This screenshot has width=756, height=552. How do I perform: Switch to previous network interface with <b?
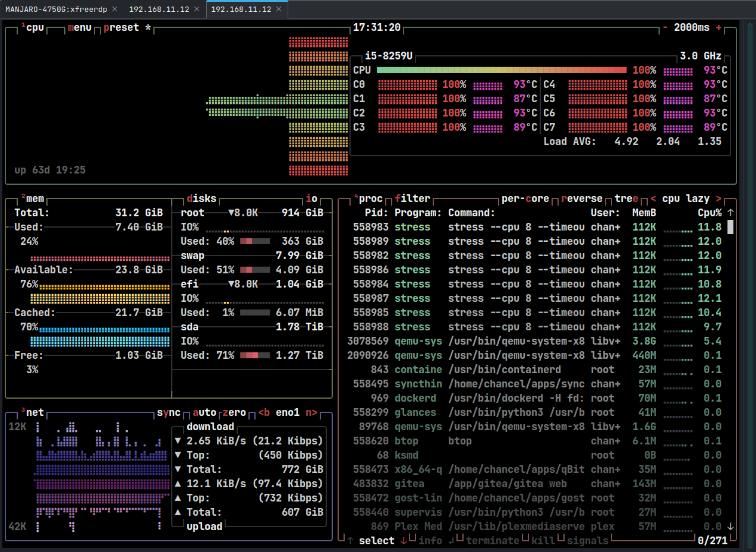tap(264, 412)
